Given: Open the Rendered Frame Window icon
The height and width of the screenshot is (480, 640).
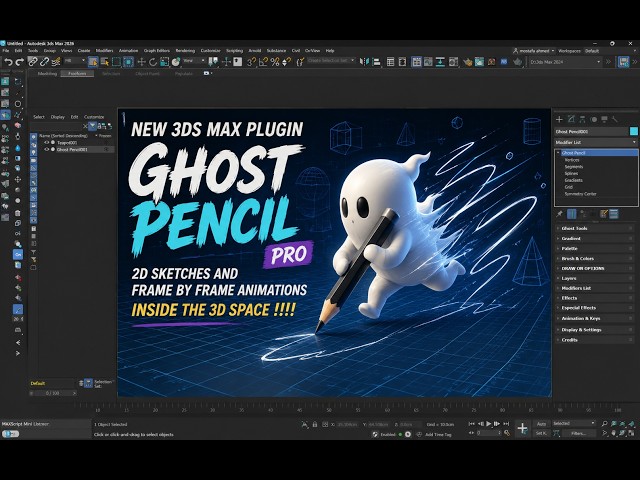Looking at the screenshot, I should pos(479,62).
